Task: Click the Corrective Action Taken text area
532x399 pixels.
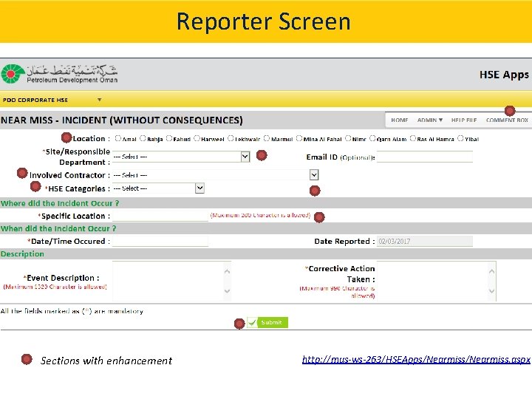Action: pyautogui.click(x=437, y=281)
